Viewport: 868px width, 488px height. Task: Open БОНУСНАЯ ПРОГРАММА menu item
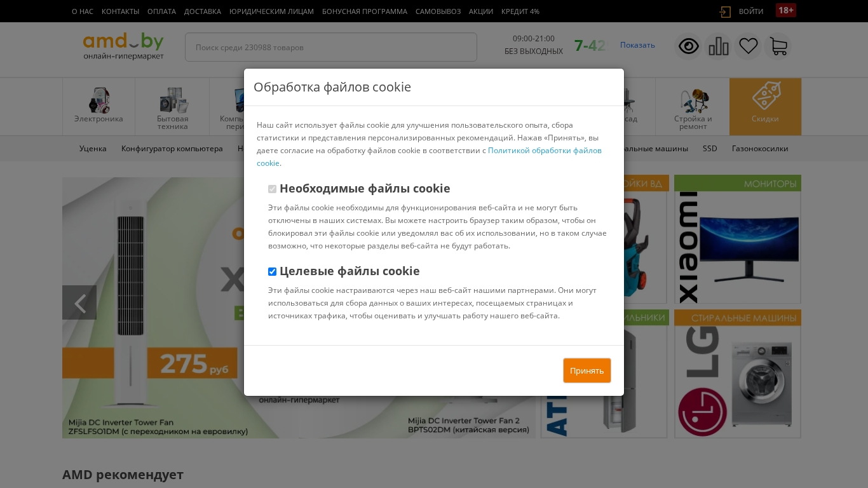(x=365, y=11)
